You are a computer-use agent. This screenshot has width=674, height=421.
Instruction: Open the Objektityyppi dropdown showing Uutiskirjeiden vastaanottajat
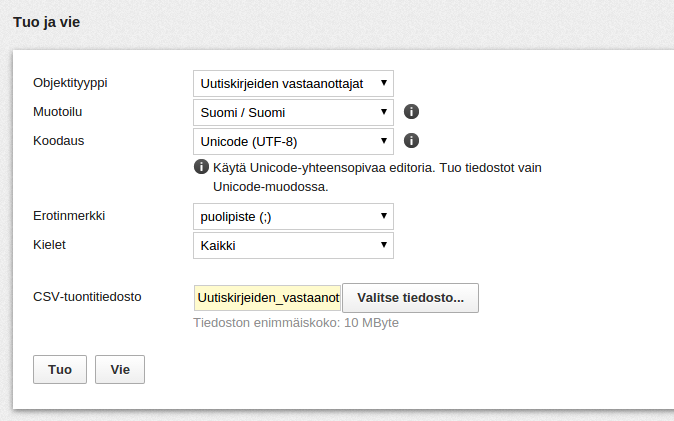click(x=293, y=83)
